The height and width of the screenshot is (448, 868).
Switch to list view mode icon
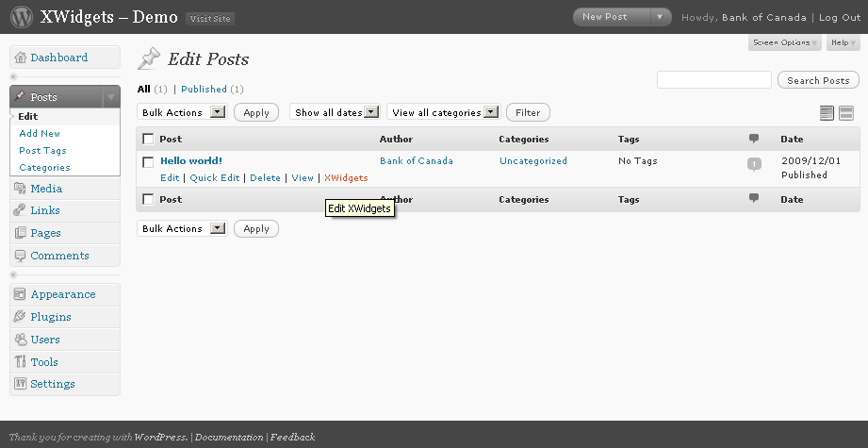click(x=827, y=113)
